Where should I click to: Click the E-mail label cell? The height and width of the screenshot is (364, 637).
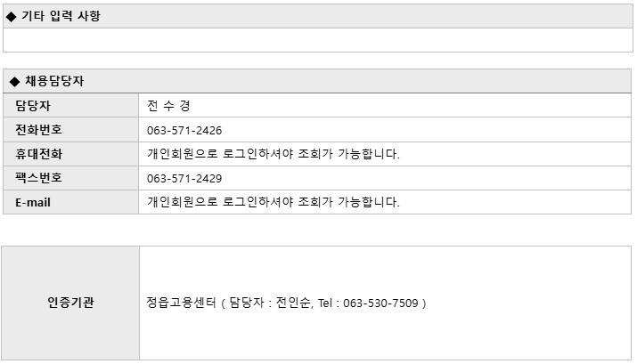(x=70, y=202)
